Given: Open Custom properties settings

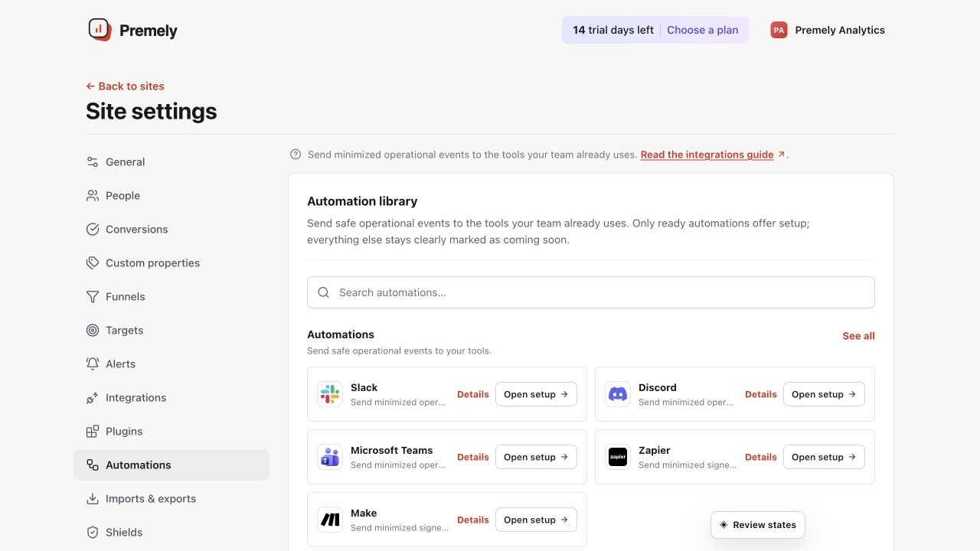Looking at the screenshot, I should [x=171, y=263].
